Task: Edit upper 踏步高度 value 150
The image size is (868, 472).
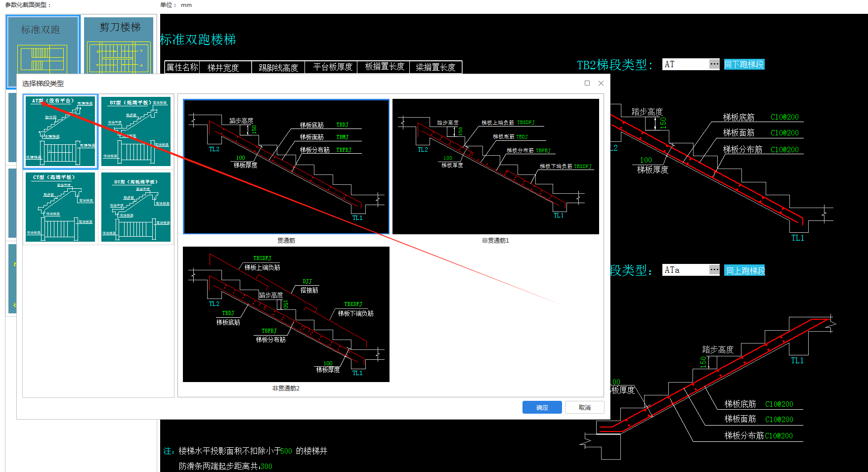Action: pos(663,123)
